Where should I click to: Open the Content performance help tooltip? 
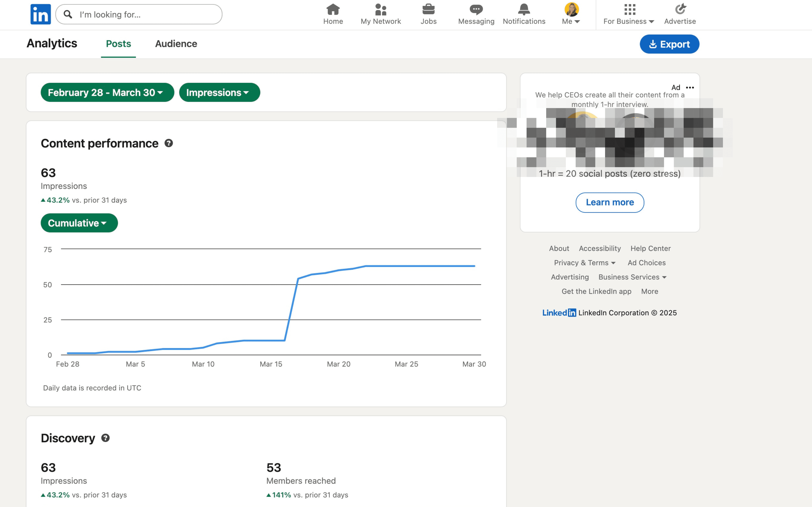click(169, 143)
